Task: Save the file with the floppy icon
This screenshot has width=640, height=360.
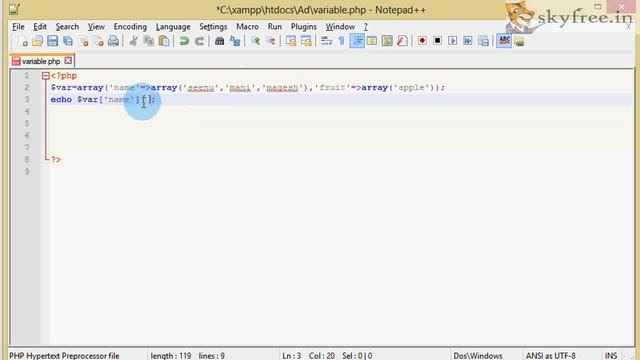Action: 52,41
